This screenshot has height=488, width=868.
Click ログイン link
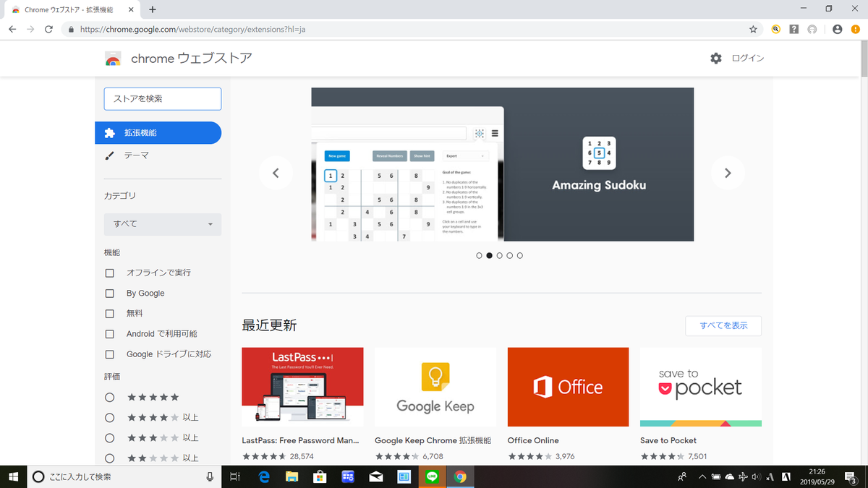748,58
